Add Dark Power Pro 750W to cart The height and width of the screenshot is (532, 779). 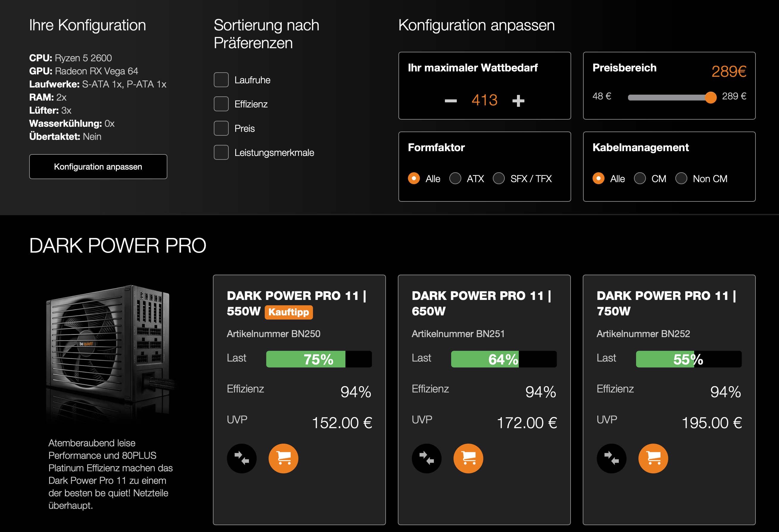(653, 458)
